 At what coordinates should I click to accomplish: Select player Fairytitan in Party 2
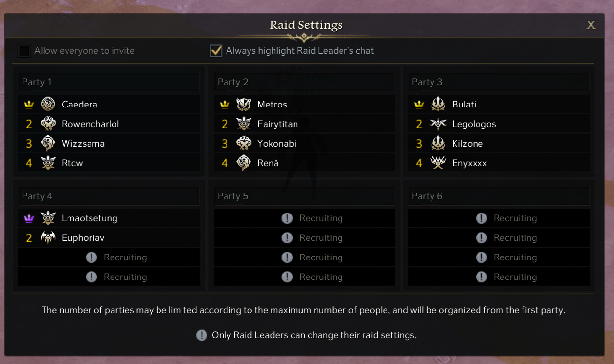[277, 124]
